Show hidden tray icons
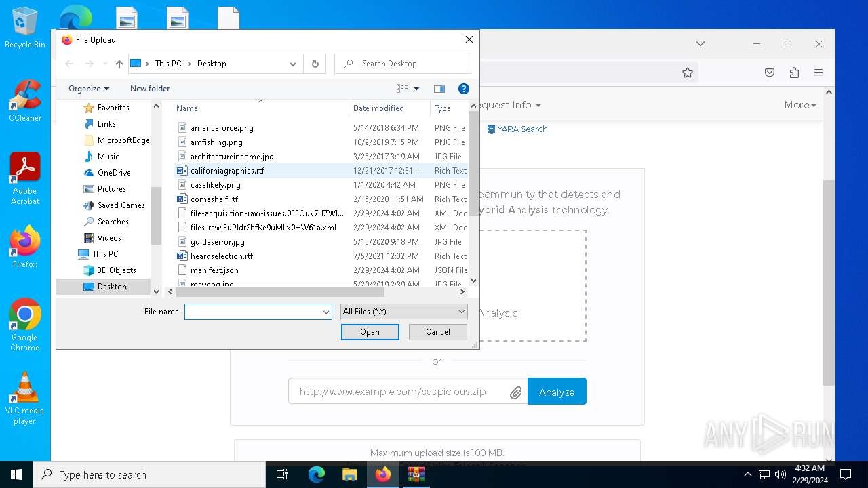The width and height of the screenshot is (868, 488). pos(748,474)
